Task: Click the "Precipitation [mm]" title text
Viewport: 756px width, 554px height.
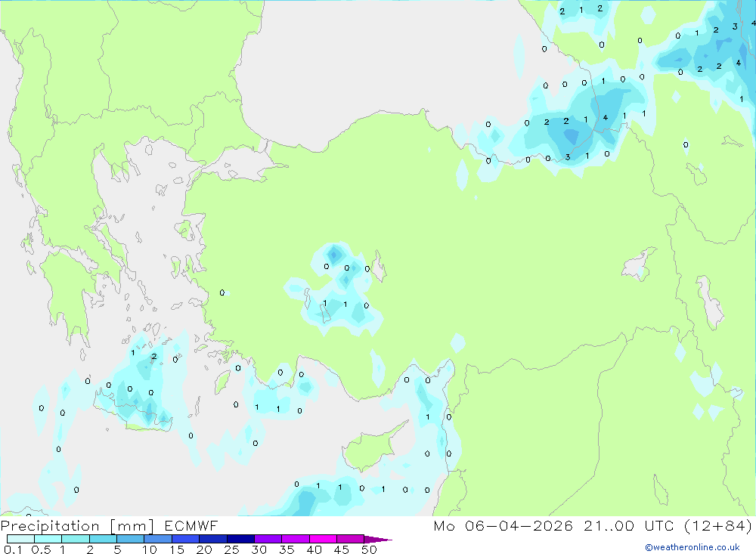Action: pos(77,526)
